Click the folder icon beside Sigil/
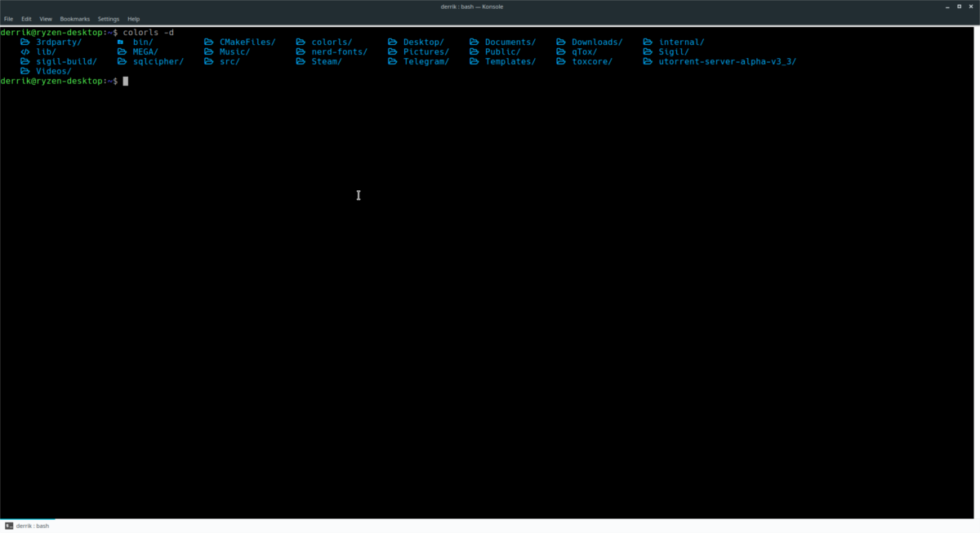 point(648,52)
